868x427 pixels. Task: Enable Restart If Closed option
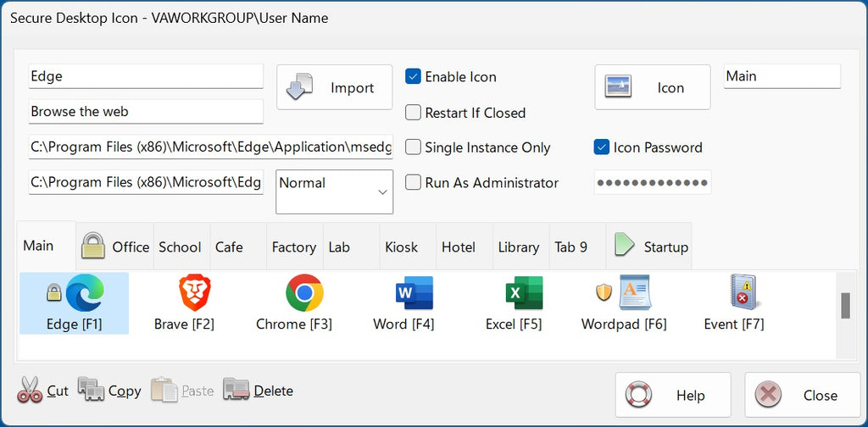click(x=413, y=113)
